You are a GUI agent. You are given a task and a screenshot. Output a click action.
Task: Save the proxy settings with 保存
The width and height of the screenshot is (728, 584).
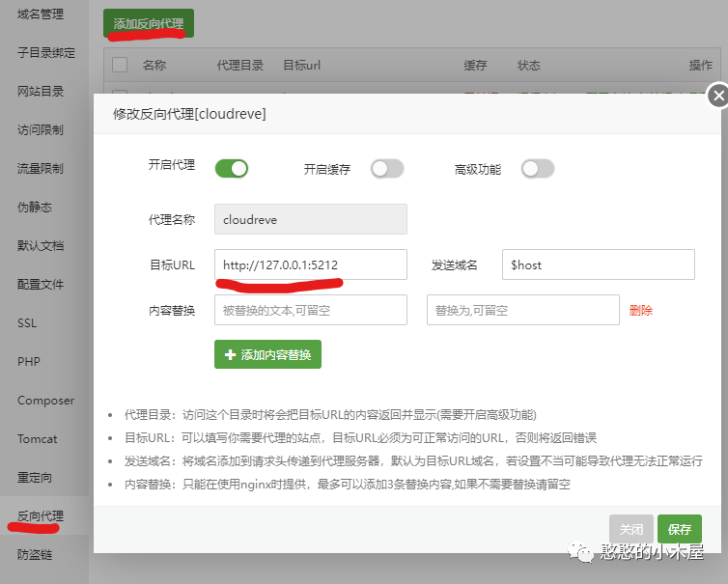pos(680,529)
